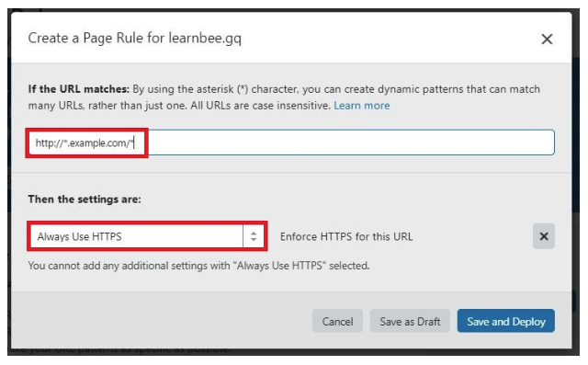588x365 pixels.
Task: Open the Learn more link
Action: click(x=361, y=106)
